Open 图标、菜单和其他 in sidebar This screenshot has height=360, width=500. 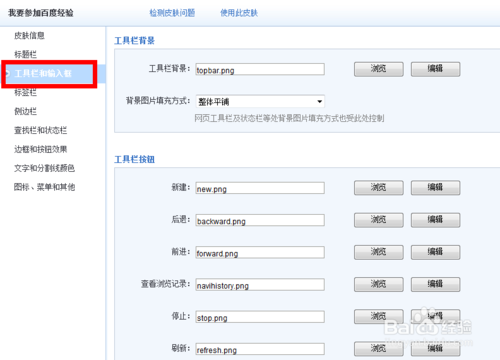[44, 187]
